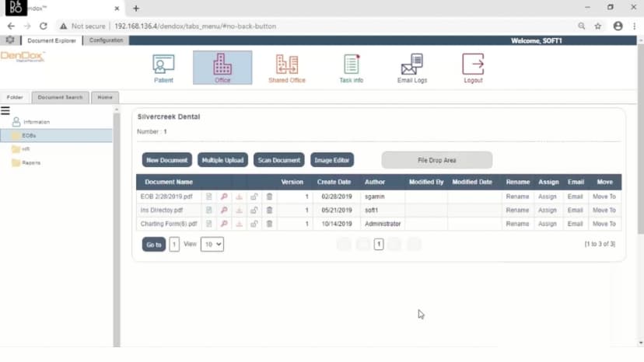The height and width of the screenshot is (362, 644).
Task: Download Ins Directoy.pdf
Action: (239, 211)
